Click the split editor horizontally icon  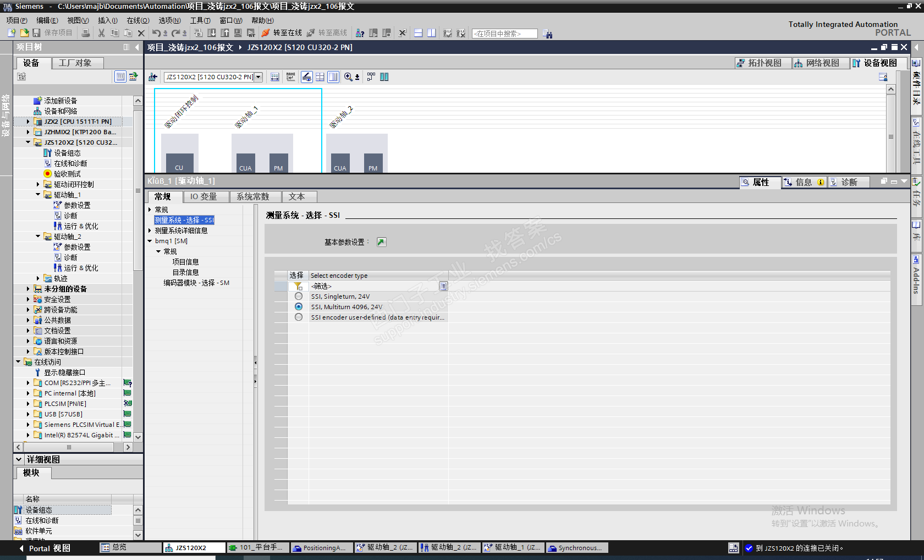pyautogui.click(x=419, y=33)
